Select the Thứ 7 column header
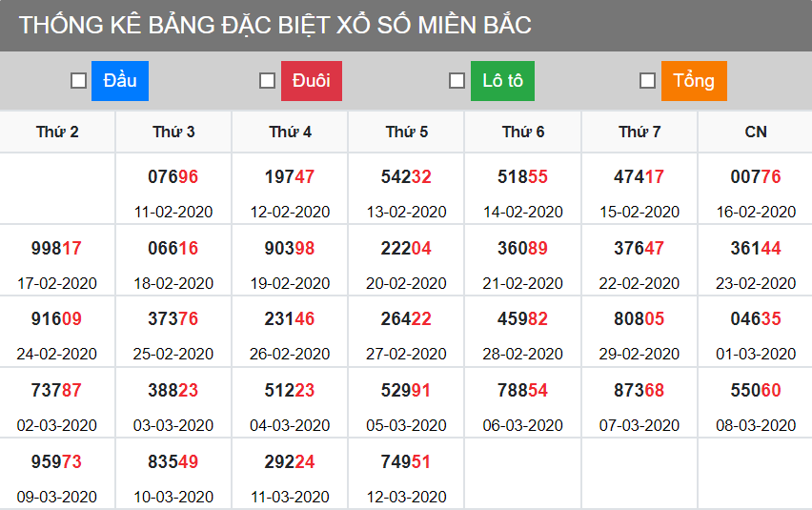812x510 pixels. click(x=639, y=132)
